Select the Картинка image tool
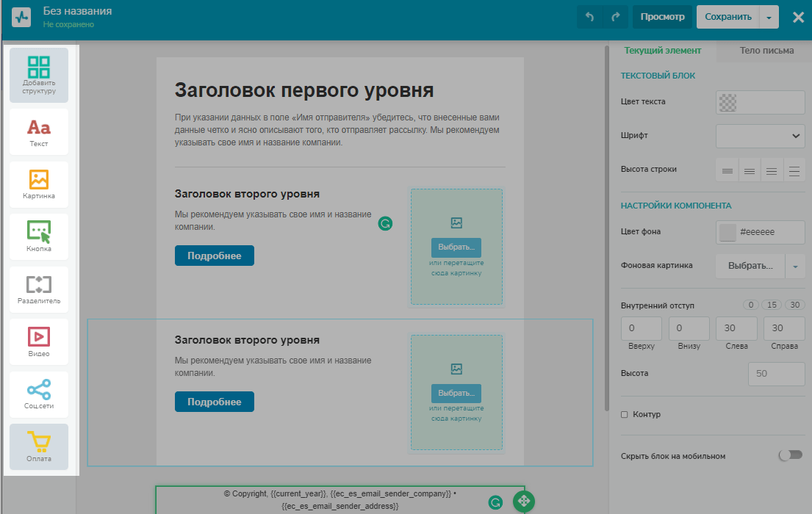 click(x=39, y=184)
